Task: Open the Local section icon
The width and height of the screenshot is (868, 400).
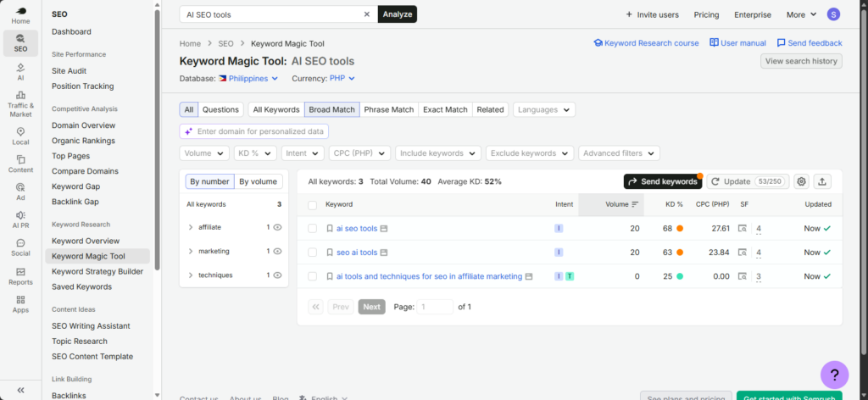Action: (20, 136)
